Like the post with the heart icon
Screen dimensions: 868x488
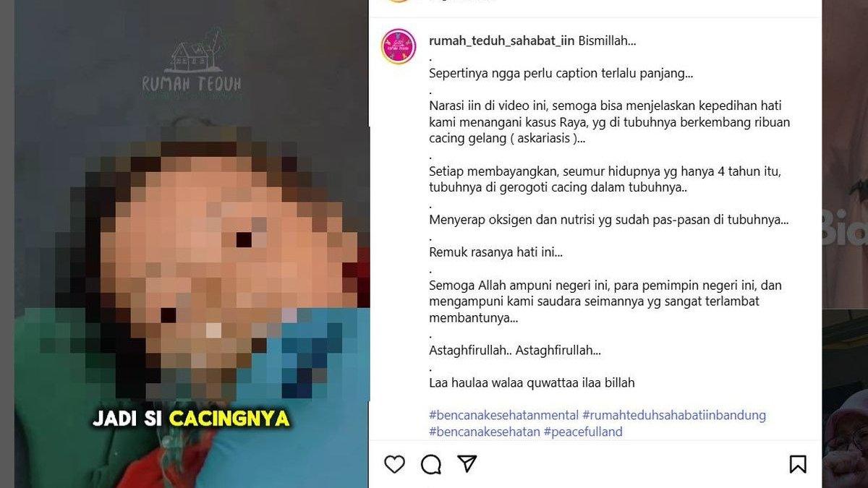click(394, 463)
